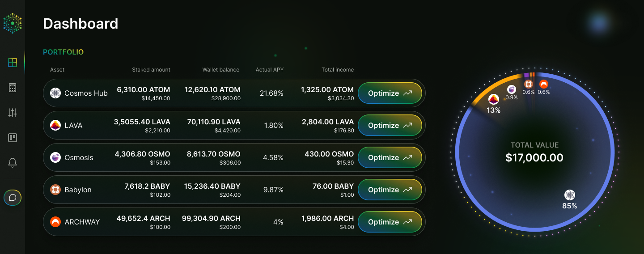
Task: Open the sliders settings sidebar icon
Action: (13, 113)
